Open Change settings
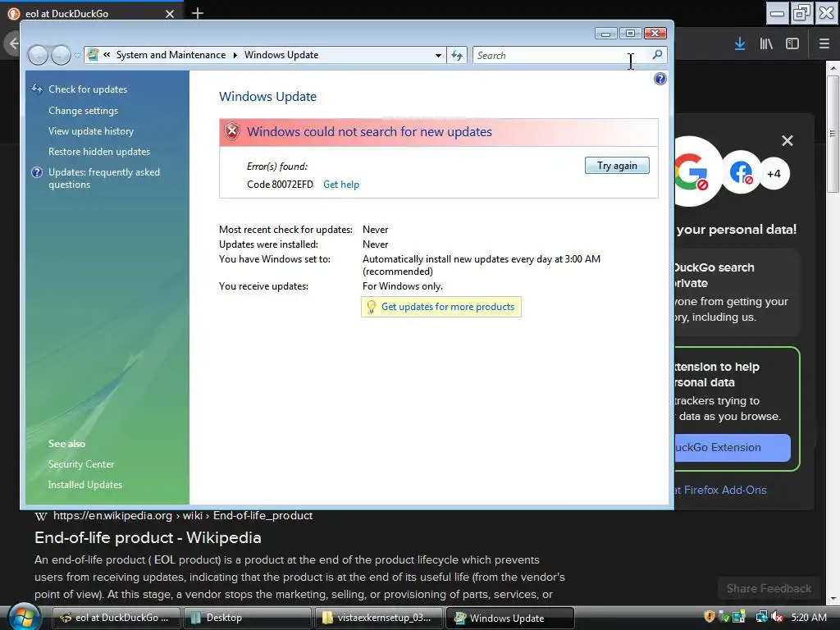Image resolution: width=840 pixels, height=630 pixels. click(83, 111)
